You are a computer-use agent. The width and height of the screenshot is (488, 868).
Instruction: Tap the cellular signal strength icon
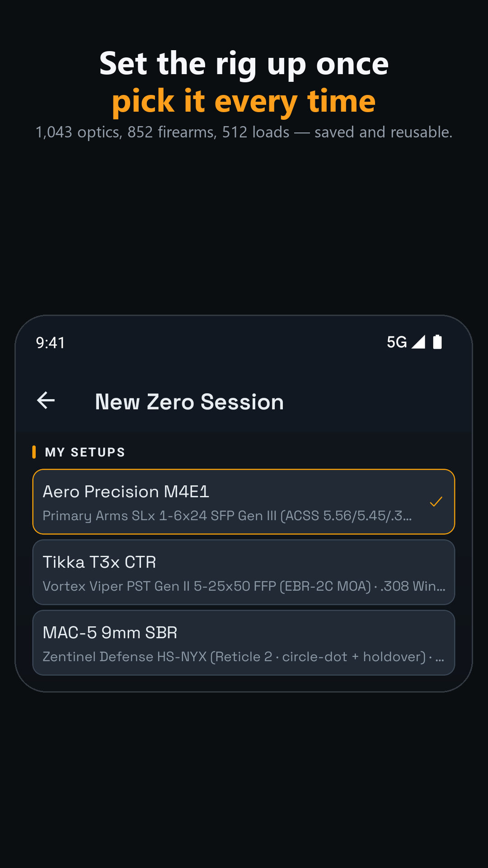tap(418, 342)
